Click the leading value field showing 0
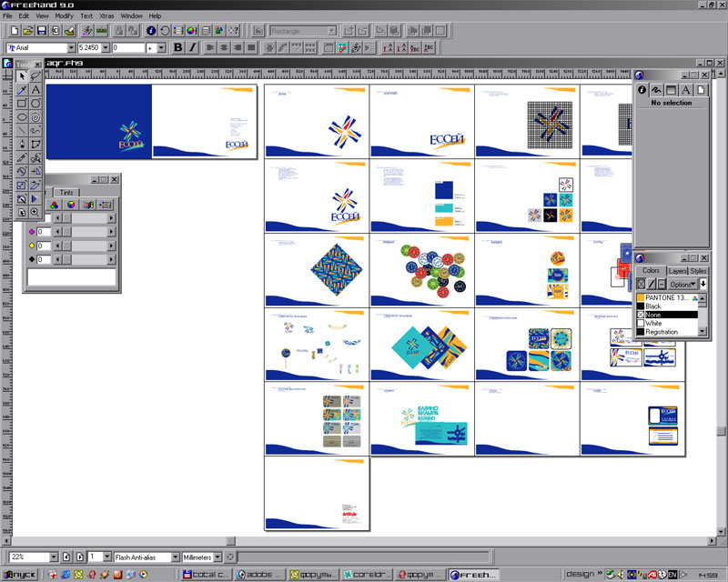Viewport: 728px width, 582px height. pyautogui.click(x=128, y=48)
